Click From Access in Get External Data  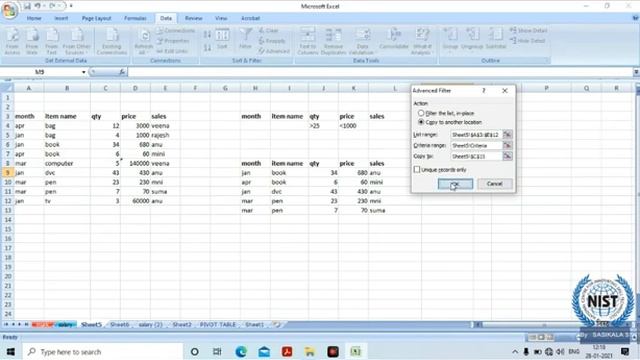[12, 41]
